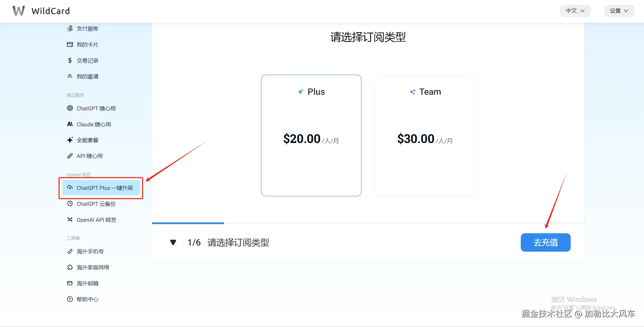This screenshot has width=644, height=327.
Task: Click the 海外家庭网络 puzzle icon
Action: click(70, 267)
